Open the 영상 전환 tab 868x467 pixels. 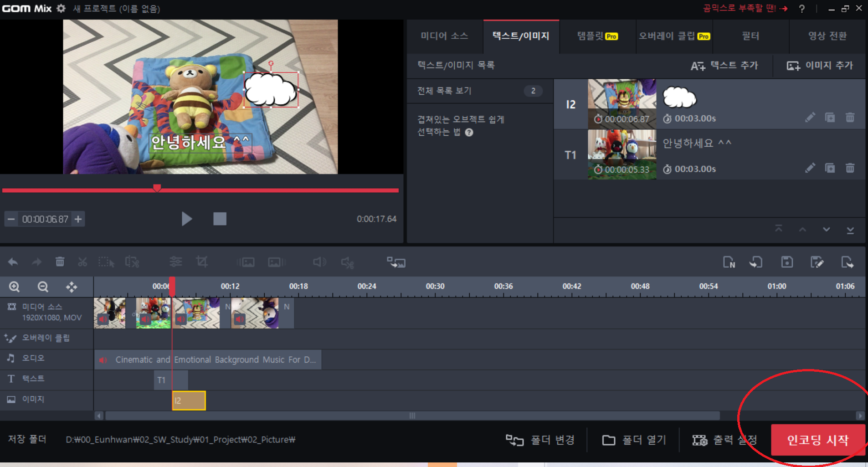827,36
